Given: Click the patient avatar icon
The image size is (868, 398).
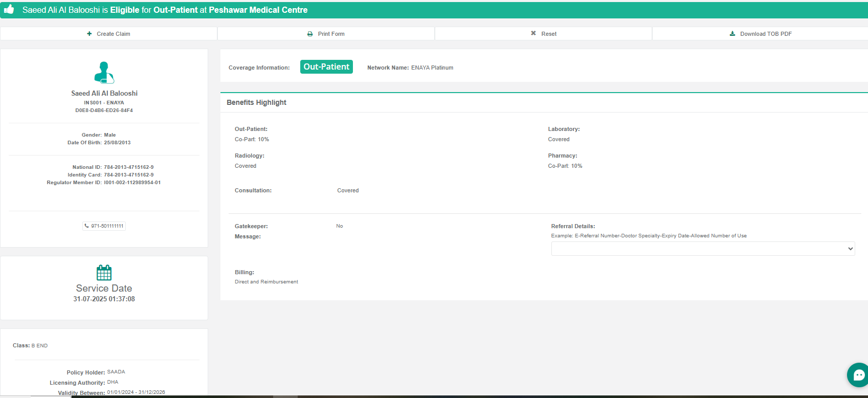Looking at the screenshot, I should (104, 73).
